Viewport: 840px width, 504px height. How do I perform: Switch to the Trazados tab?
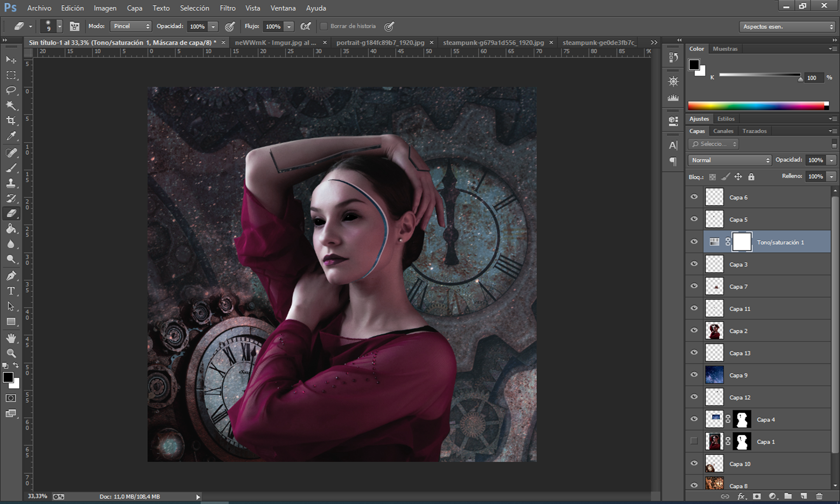point(755,131)
